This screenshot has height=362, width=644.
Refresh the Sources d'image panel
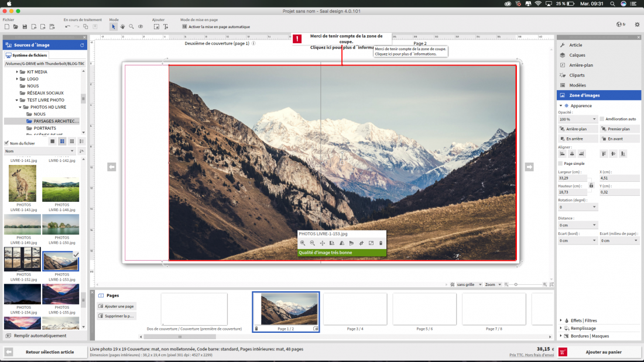pos(82,45)
